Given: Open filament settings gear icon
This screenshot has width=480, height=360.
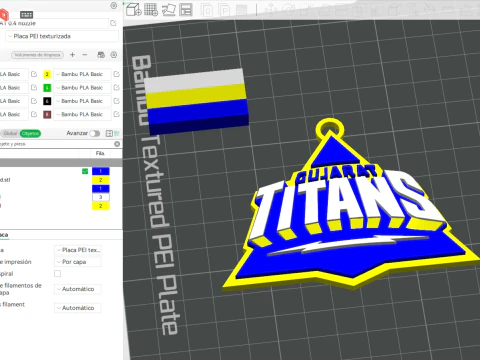Looking at the screenshot, I should [x=114, y=55].
